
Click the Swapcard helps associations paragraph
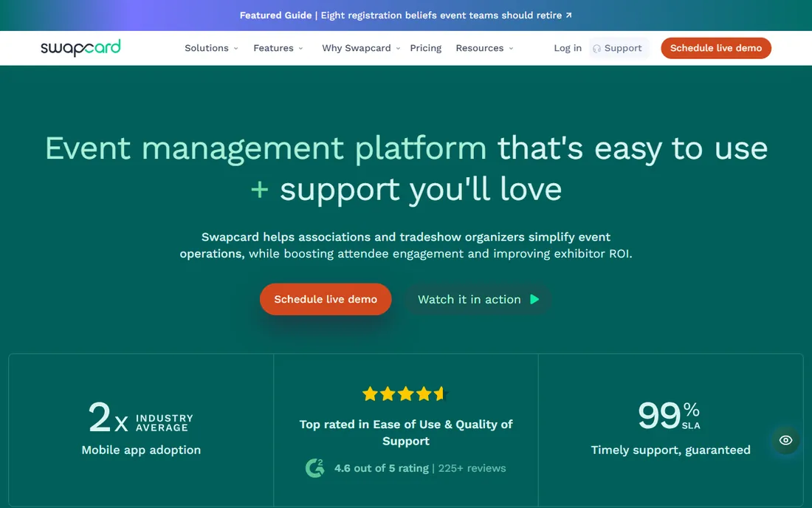point(406,245)
